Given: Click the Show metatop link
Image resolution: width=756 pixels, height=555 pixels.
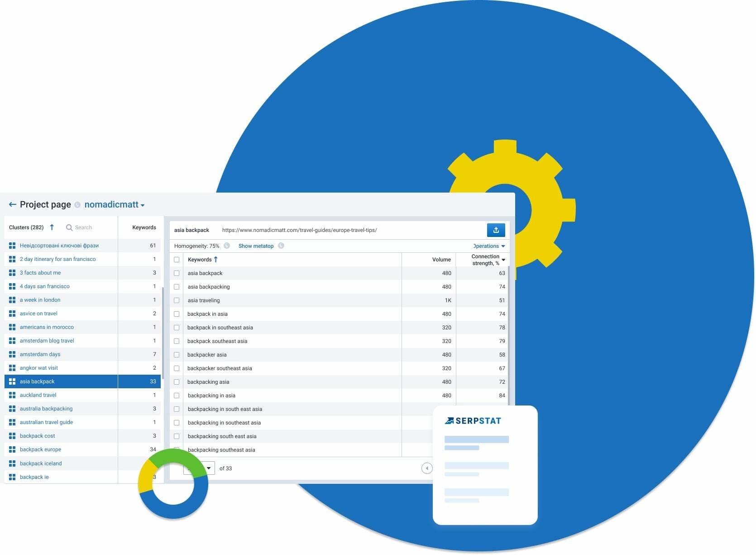Looking at the screenshot, I should pos(256,246).
